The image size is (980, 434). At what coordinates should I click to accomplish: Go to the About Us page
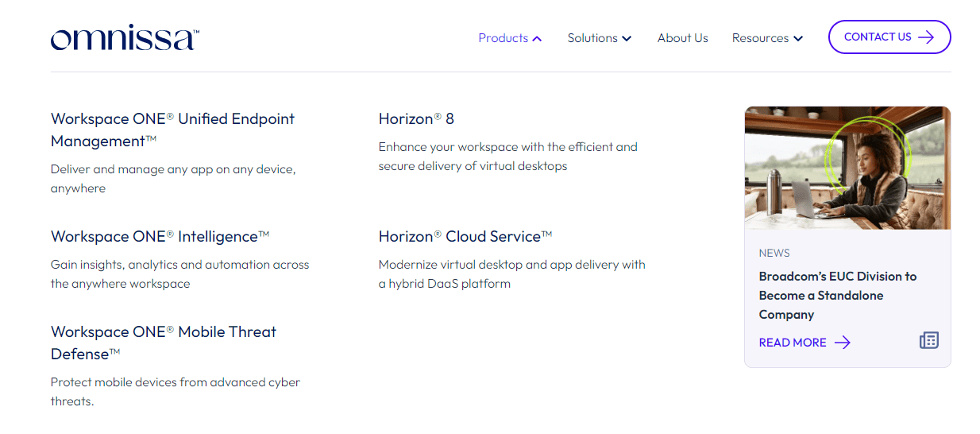pos(682,38)
